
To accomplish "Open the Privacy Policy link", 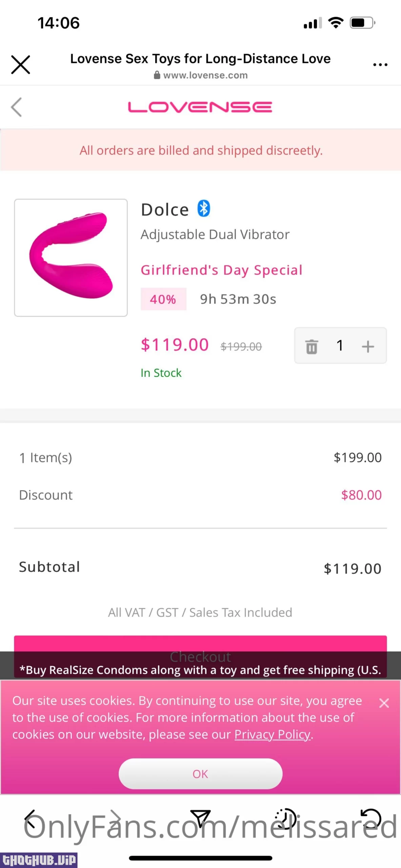I will 273,734.
